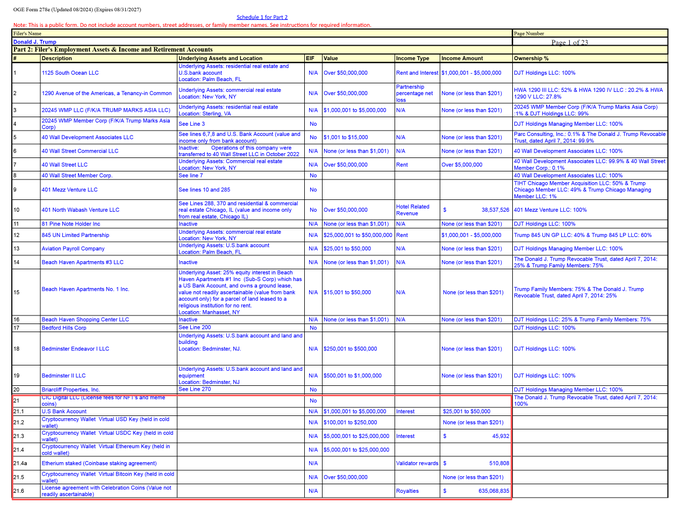Click Beach Haven Apartments #3 LLC
The width and height of the screenshot is (680, 510).
tap(82, 262)
